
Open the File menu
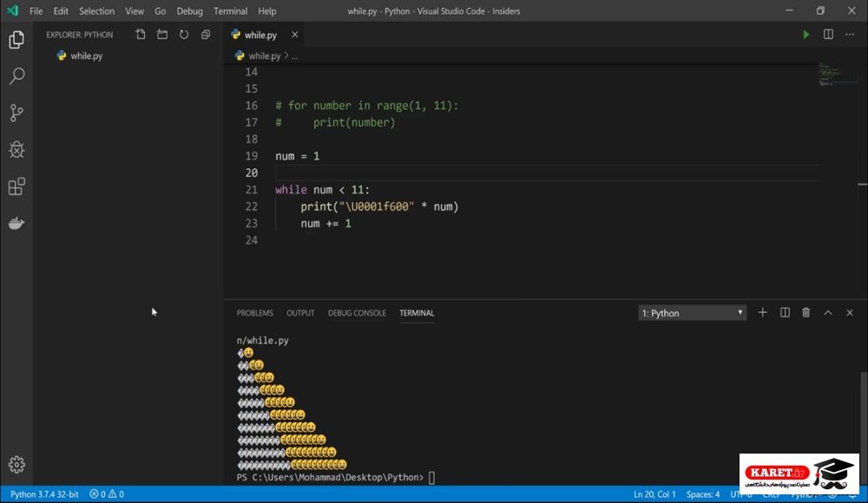tap(36, 10)
